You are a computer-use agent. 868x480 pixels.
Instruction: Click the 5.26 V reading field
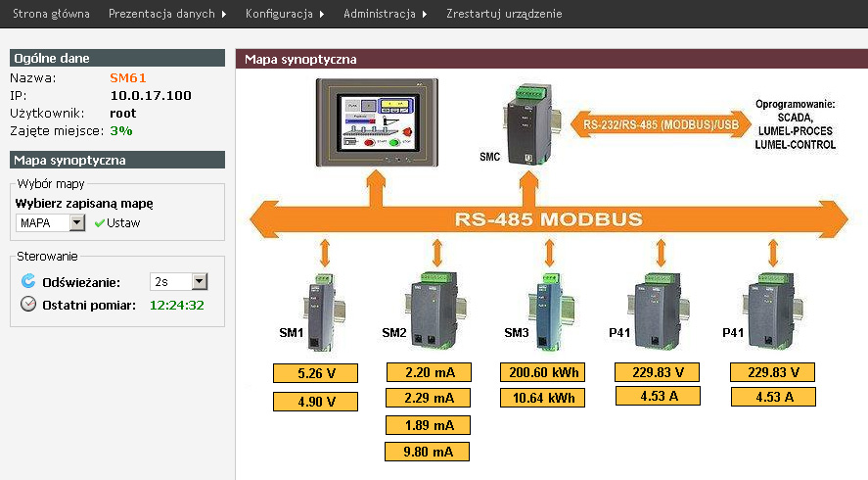tap(315, 372)
